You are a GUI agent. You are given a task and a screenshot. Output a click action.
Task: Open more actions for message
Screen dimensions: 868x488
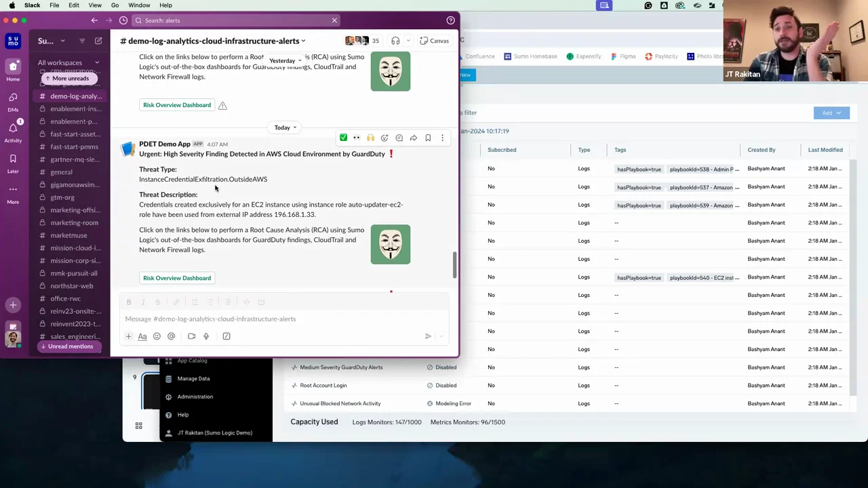click(x=442, y=138)
